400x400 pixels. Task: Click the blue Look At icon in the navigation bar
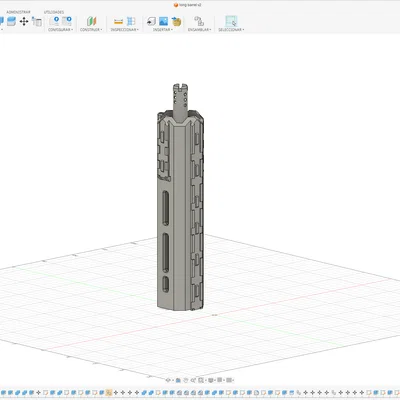178,380
